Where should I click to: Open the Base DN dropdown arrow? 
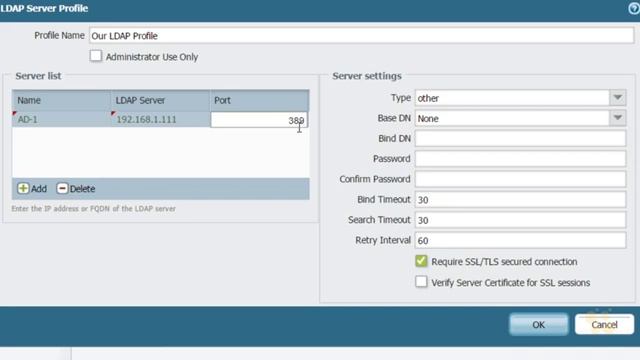(618, 118)
